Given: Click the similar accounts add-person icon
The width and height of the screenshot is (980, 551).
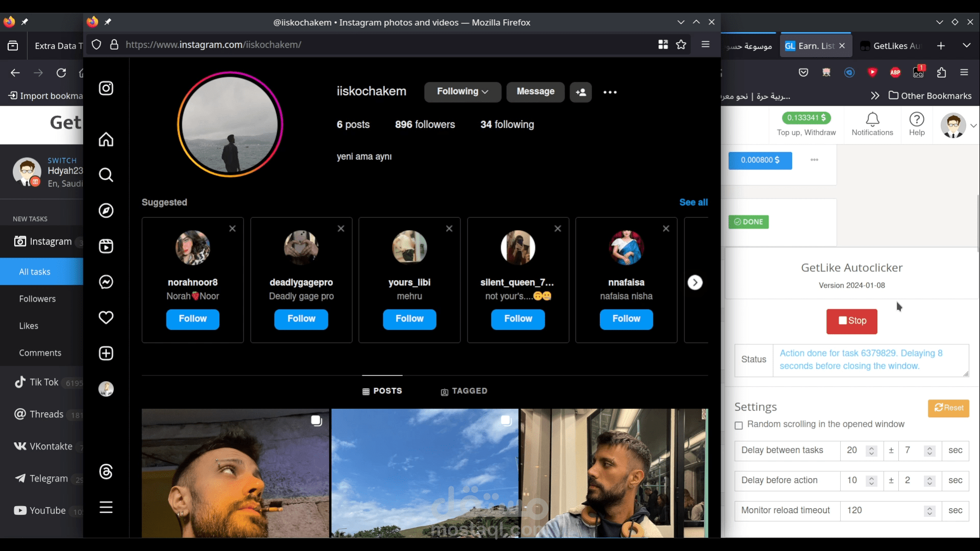Looking at the screenshot, I should [x=581, y=92].
